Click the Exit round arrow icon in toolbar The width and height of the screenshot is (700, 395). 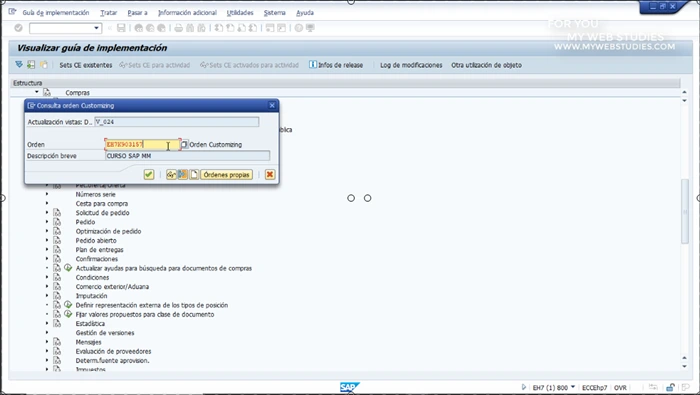pos(150,28)
